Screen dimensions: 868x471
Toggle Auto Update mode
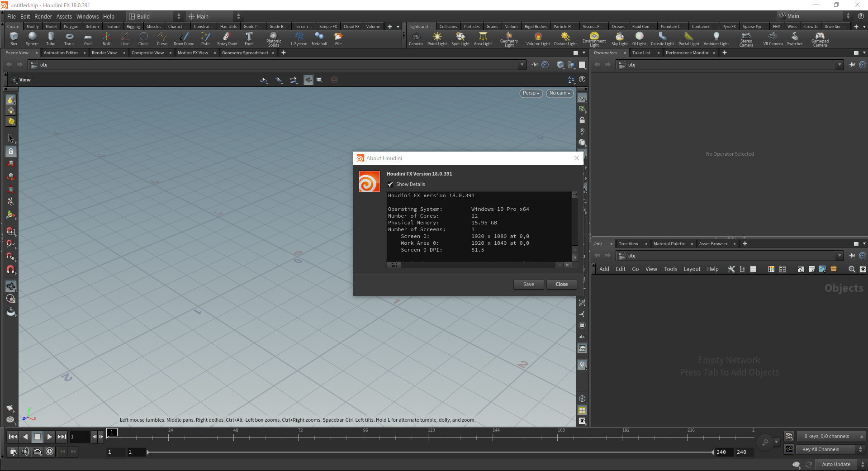pos(836,464)
